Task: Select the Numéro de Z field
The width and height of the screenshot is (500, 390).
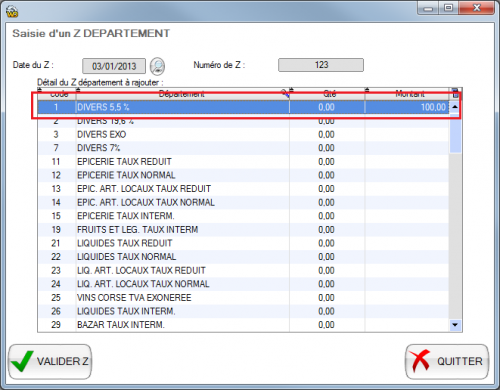Action: click(321, 65)
